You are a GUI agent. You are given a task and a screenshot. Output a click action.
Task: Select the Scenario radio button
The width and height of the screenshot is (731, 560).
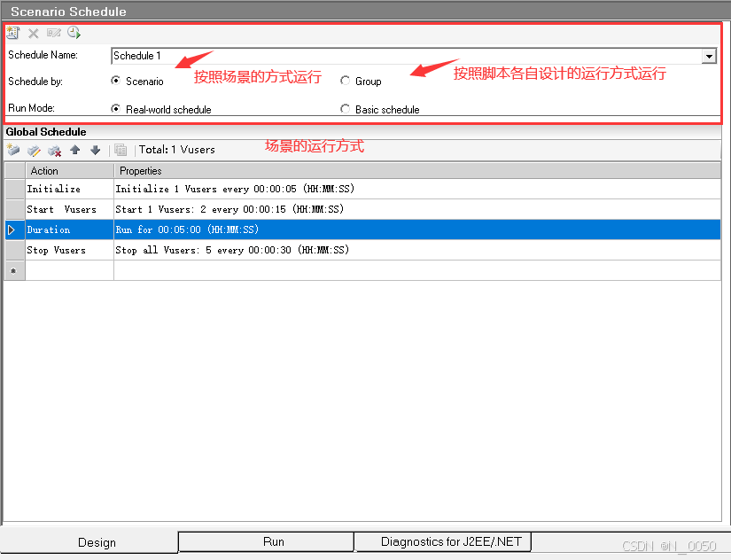(x=115, y=81)
